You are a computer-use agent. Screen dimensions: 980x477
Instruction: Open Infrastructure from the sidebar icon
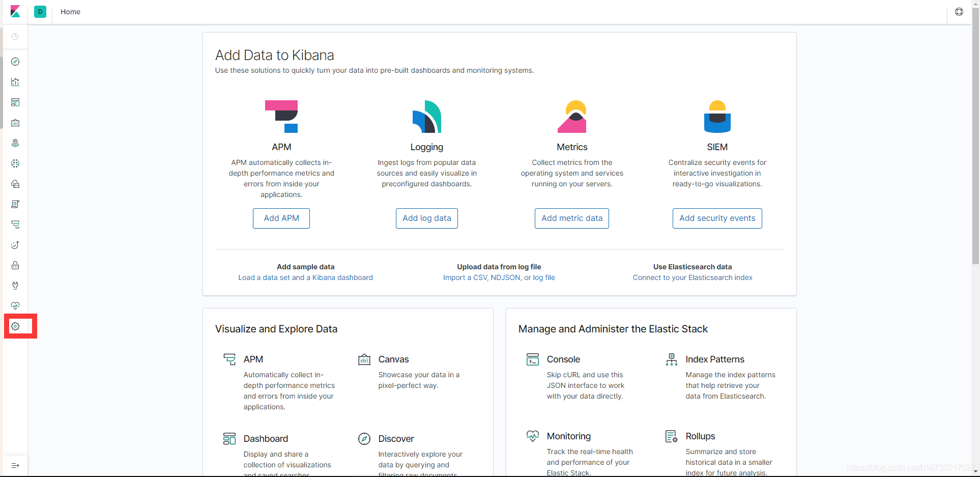click(15, 184)
